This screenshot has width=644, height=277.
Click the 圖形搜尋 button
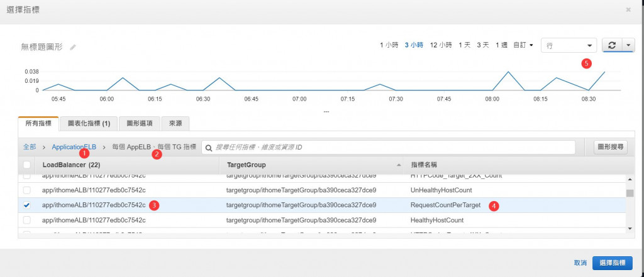tap(611, 148)
